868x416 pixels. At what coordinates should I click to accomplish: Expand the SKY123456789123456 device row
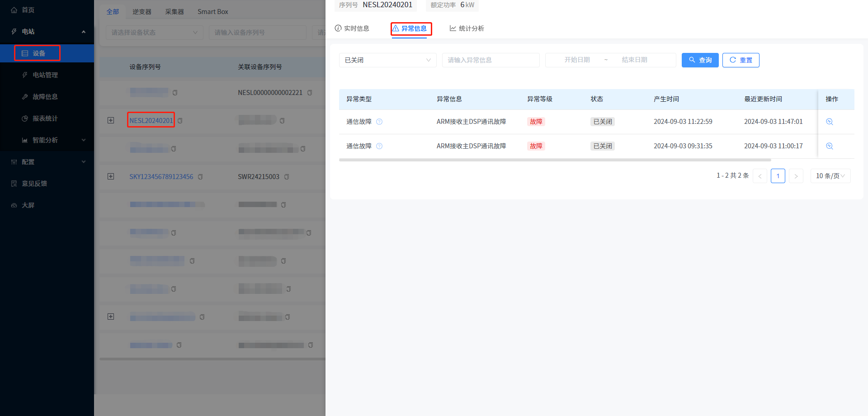click(x=111, y=176)
